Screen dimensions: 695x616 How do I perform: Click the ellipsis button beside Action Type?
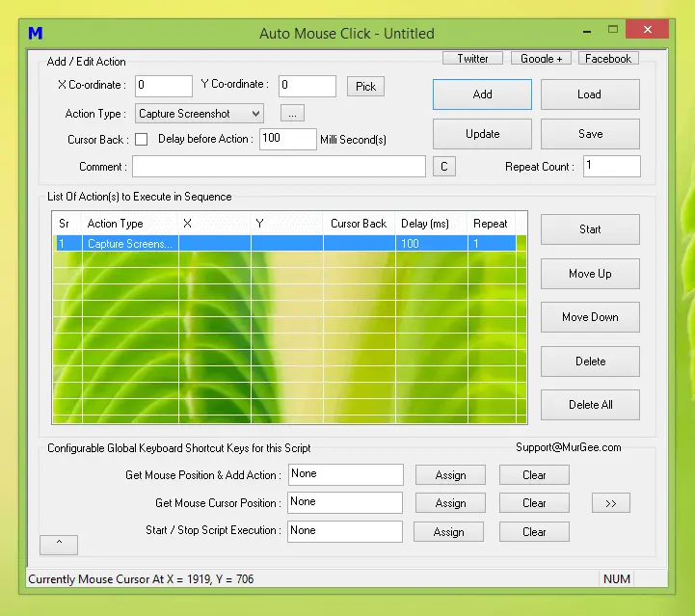coord(293,114)
